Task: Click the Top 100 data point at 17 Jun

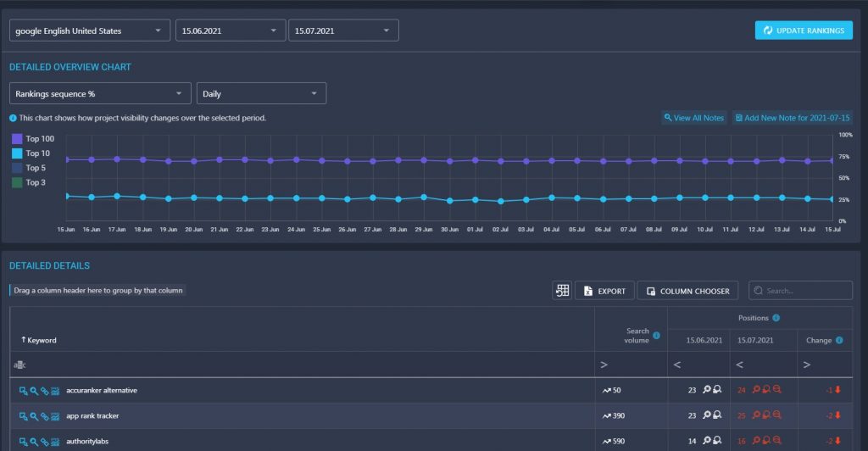Action: pos(117,159)
